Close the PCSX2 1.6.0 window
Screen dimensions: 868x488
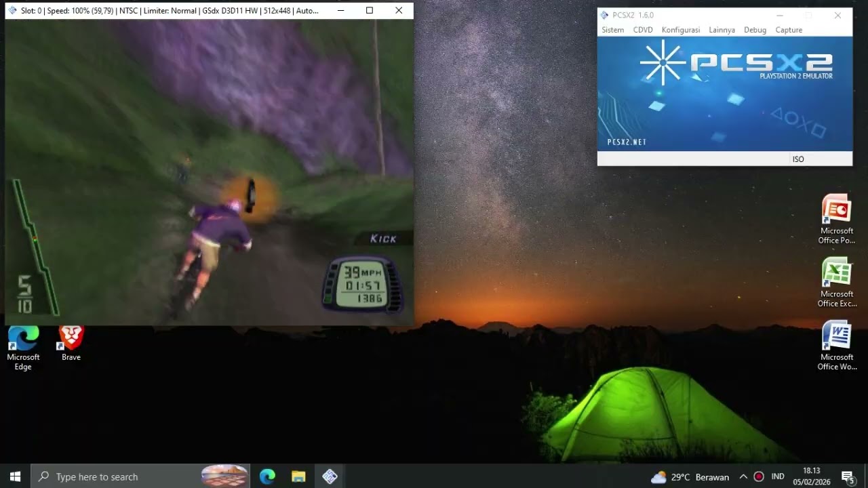coord(837,15)
